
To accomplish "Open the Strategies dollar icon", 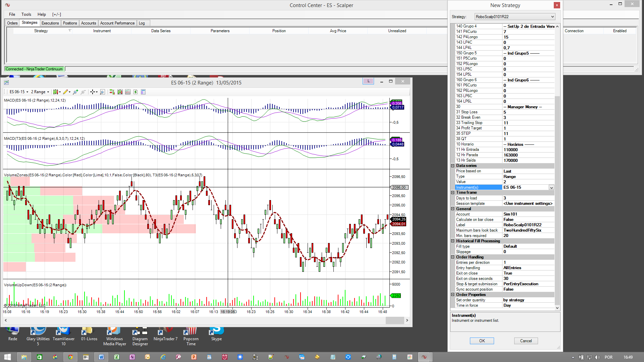I will coord(136,92).
